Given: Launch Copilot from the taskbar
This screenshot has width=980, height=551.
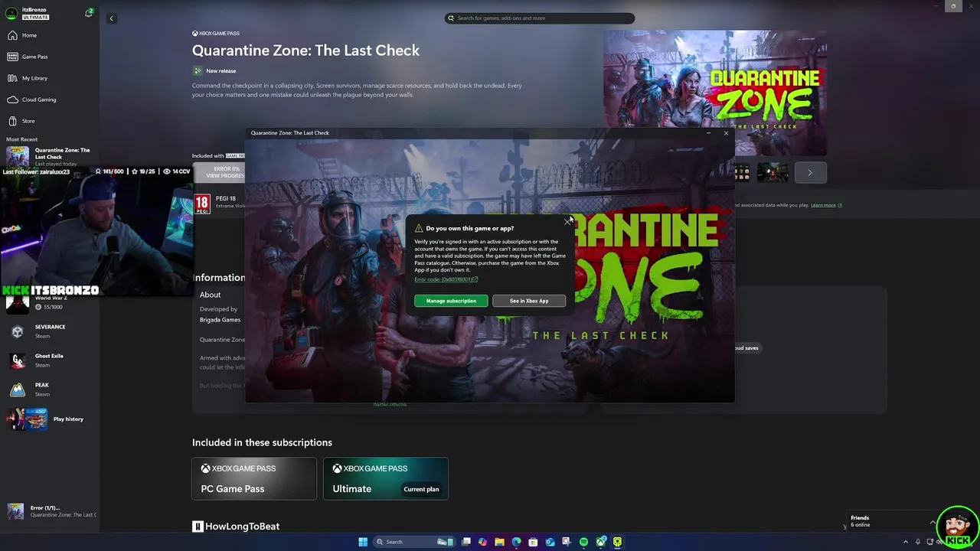Looking at the screenshot, I should [x=482, y=542].
